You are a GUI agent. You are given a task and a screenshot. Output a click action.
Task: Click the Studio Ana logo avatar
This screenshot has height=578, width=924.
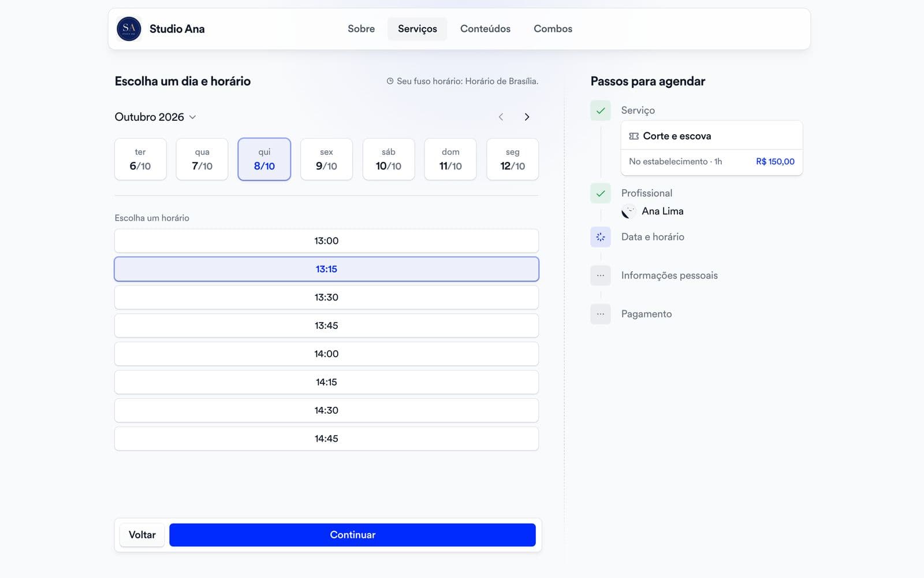(x=129, y=29)
